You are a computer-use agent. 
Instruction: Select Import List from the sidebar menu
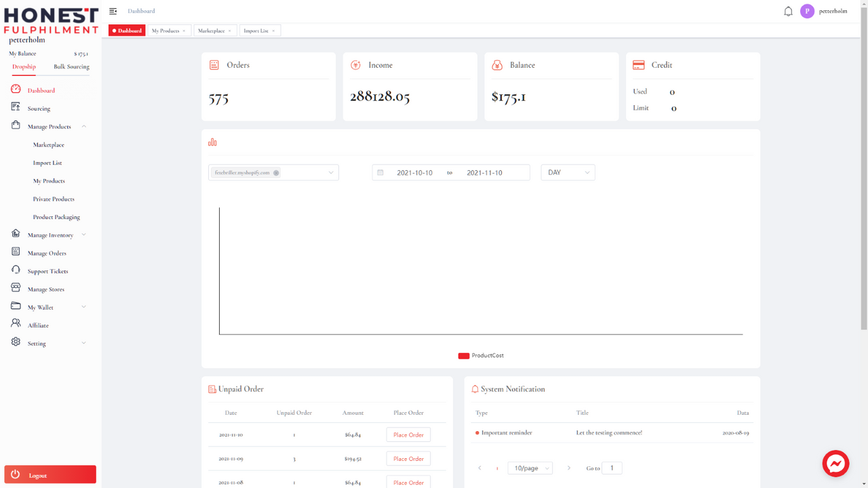pos(47,163)
